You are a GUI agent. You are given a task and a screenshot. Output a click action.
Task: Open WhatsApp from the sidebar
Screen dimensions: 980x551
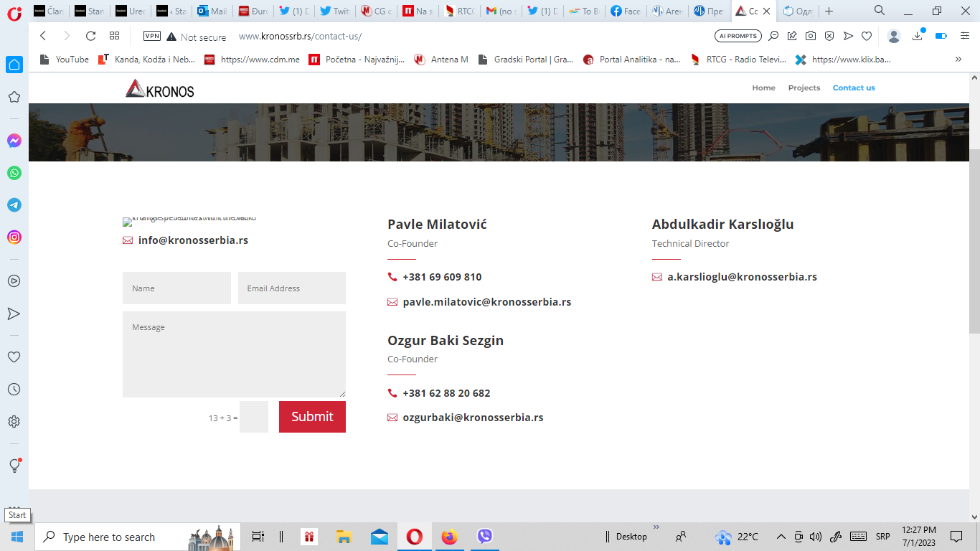point(14,173)
